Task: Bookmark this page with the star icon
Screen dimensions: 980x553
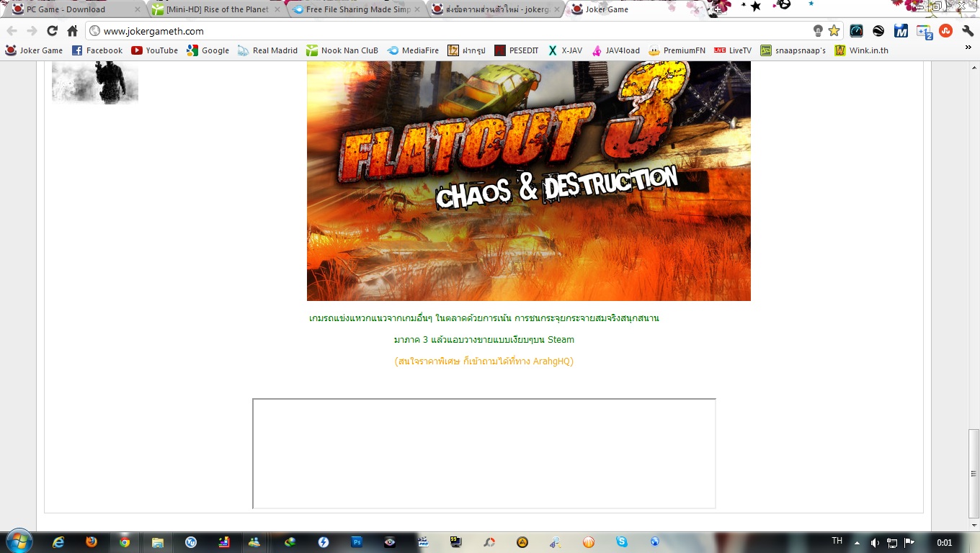Action: point(834,31)
